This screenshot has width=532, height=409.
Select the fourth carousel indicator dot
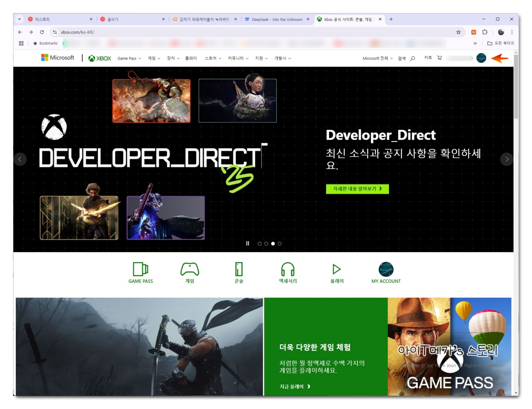tap(280, 244)
